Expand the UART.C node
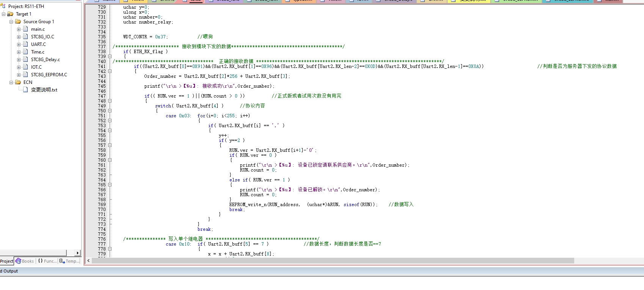Viewport: 644px width, 290px height. [x=19, y=44]
